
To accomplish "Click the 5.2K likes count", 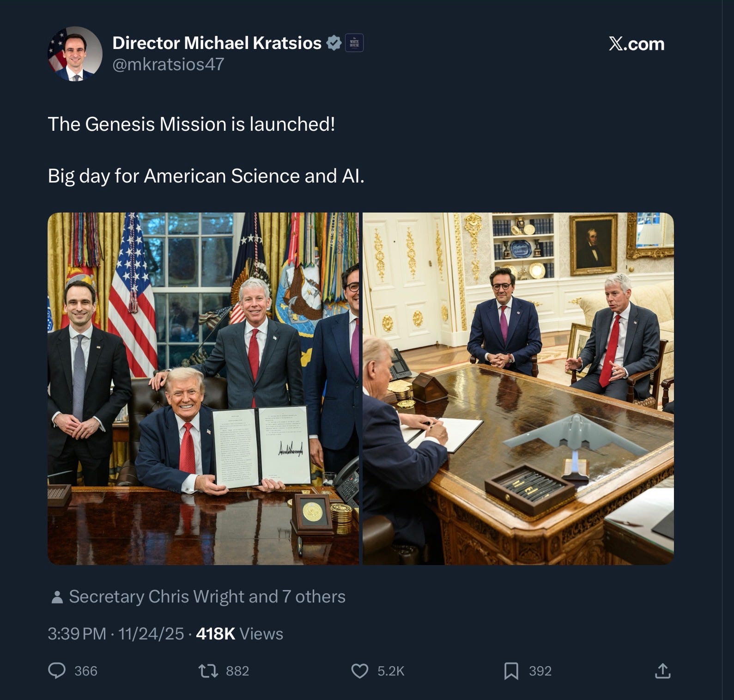I will pos(391,671).
